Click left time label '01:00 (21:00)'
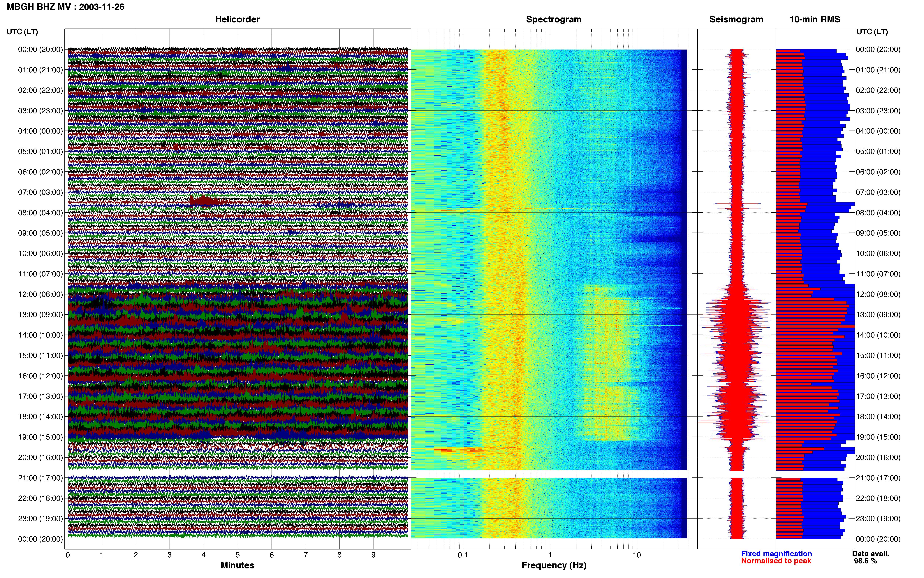Image resolution: width=924 pixels, height=578 pixels. 41,70
